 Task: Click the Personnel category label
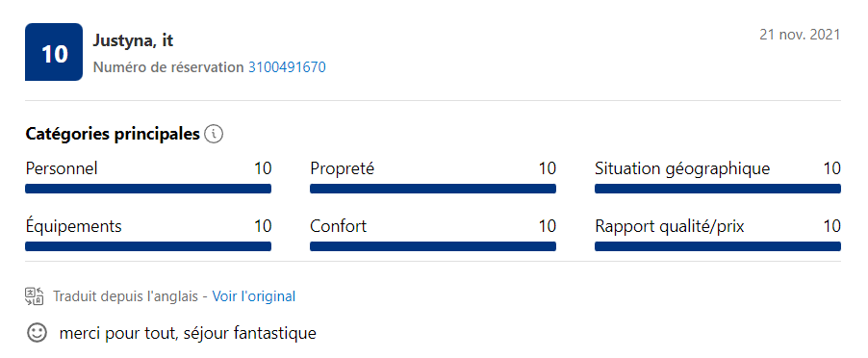point(62,168)
